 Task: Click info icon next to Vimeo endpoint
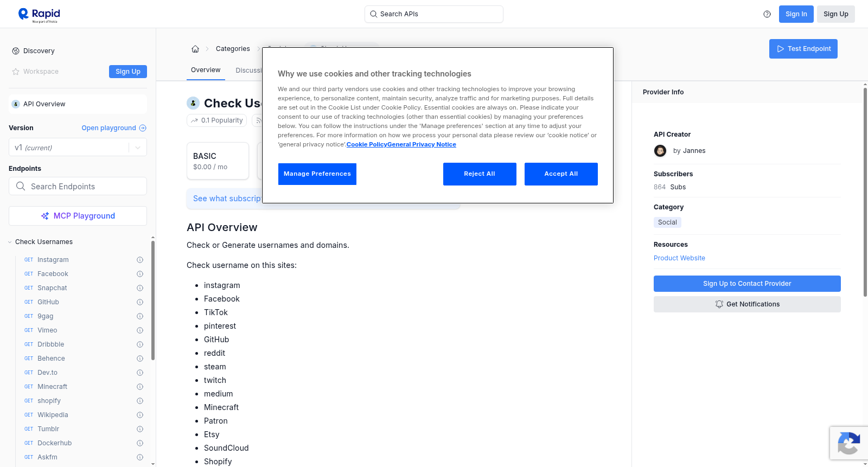coord(140,330)
